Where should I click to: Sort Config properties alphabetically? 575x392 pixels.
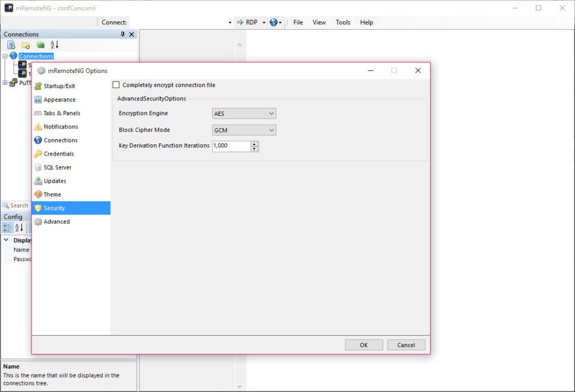19,227
